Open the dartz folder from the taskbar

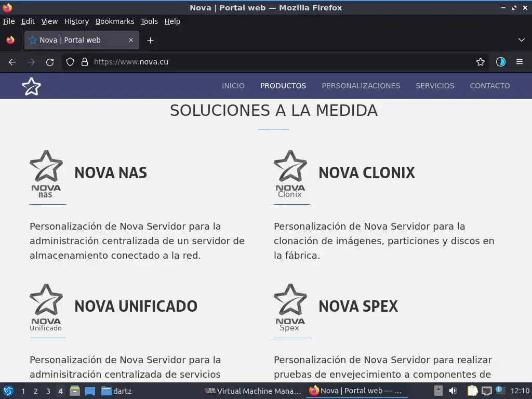coord(116,391)
